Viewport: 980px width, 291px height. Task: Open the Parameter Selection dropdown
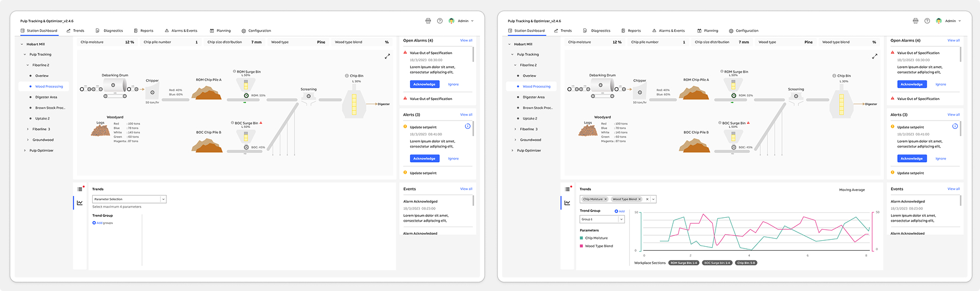pyautogui.click(x=129, y=199)
